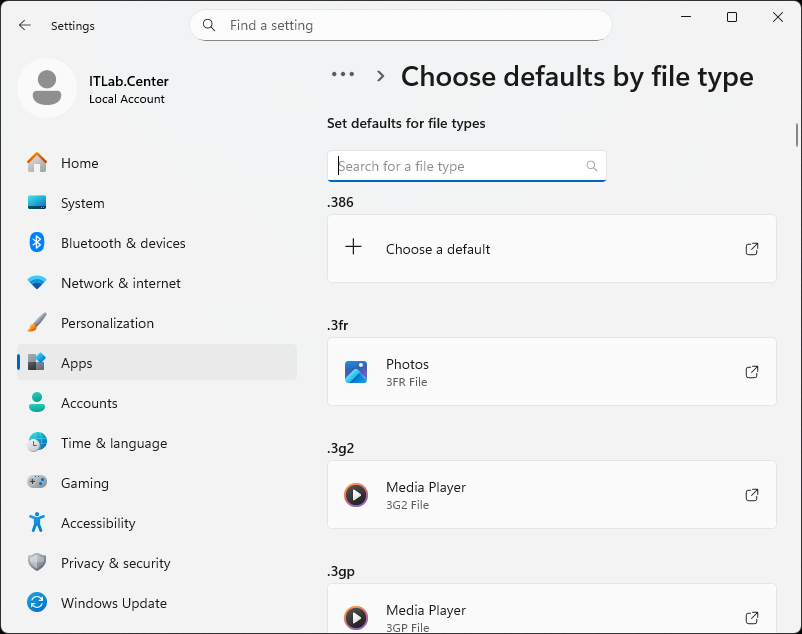Click the vertical scrollbar on right edge
802x634 pixels.
coord(796,134)
